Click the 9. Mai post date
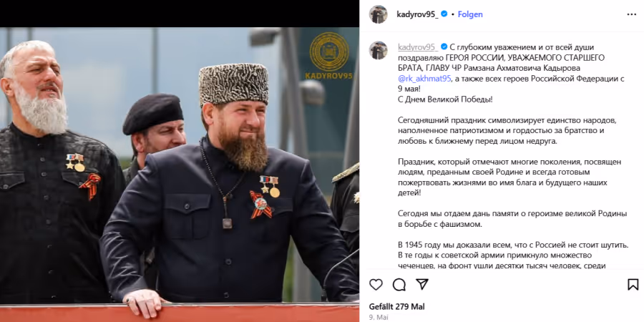The height and width of the screenshot is (322, 644). point(379,318)
